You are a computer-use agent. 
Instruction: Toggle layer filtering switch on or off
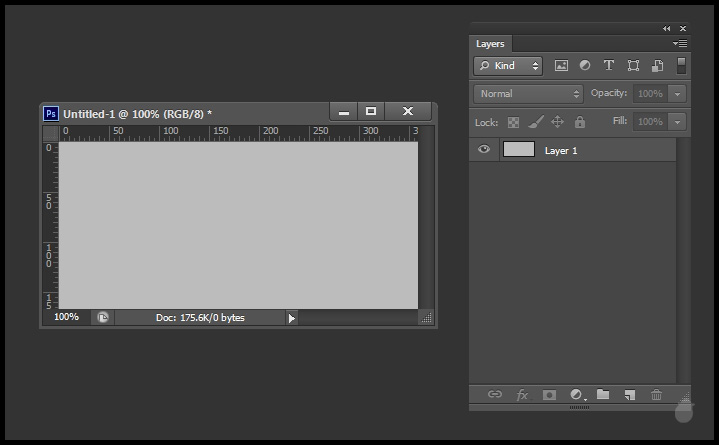click(x=682, y=66)
